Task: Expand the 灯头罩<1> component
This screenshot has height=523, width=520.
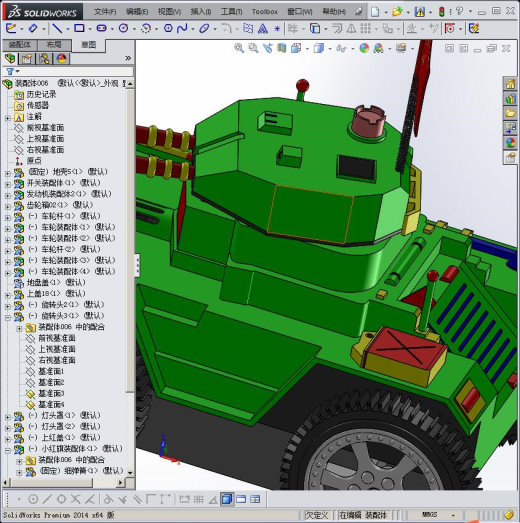Action: pos(8,417)
